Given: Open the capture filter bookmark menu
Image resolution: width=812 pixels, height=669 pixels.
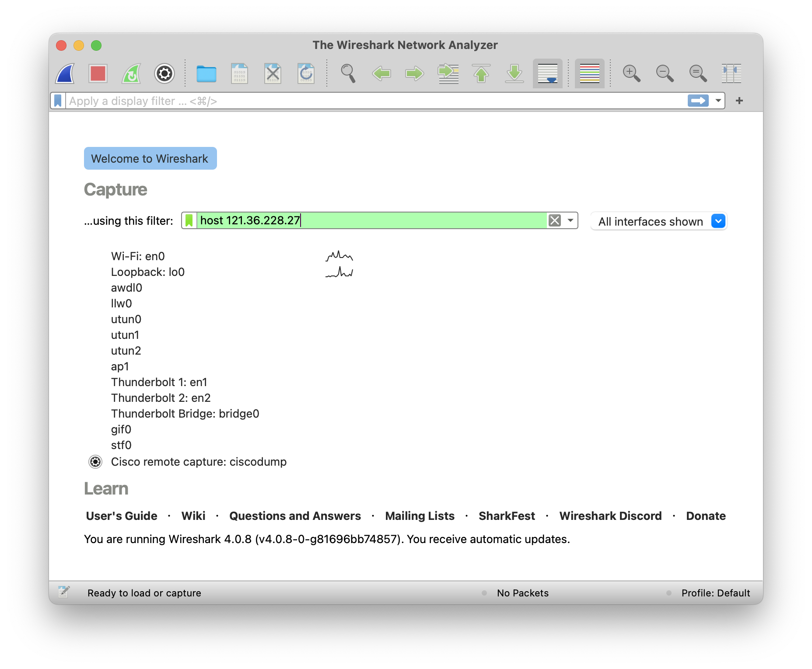Looking at the screenshot, I should 189,220.
